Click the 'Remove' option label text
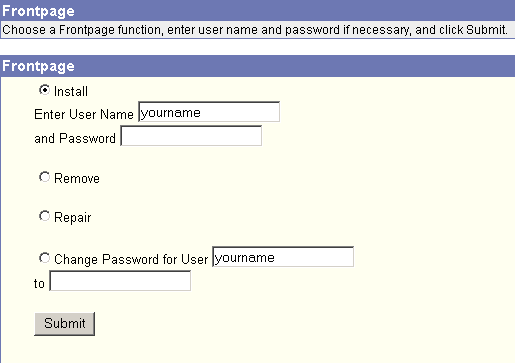515x363 pixels. point(77,178)
